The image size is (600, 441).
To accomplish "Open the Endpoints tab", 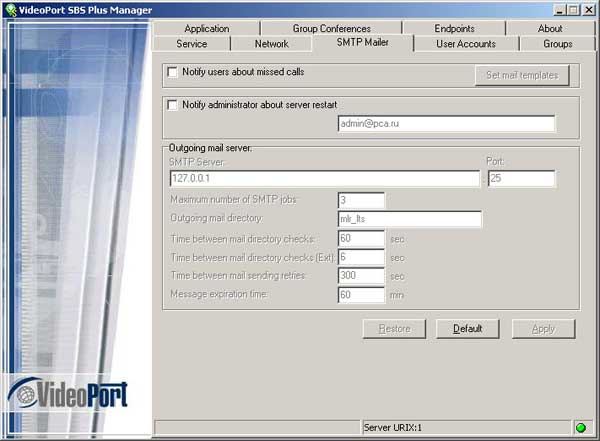I will [454, 29].
